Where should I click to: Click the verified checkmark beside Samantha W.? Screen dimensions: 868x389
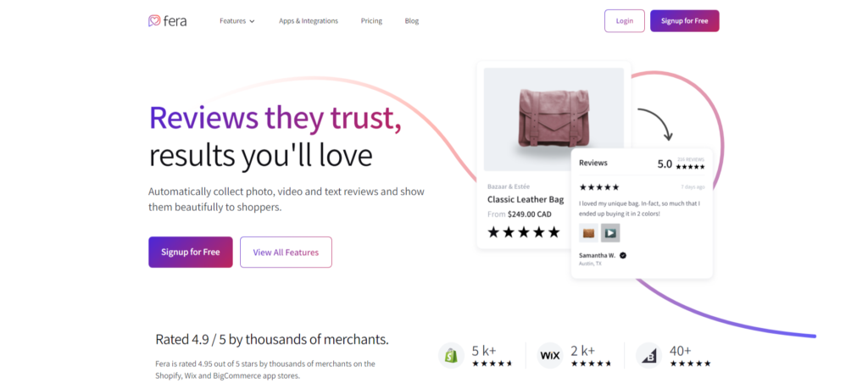click(x=623, y=255)
